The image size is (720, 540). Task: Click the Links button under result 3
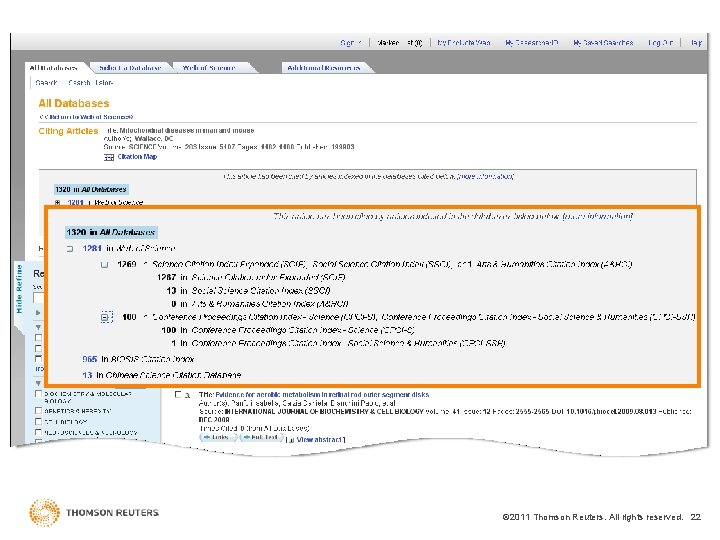coord(218,438)
